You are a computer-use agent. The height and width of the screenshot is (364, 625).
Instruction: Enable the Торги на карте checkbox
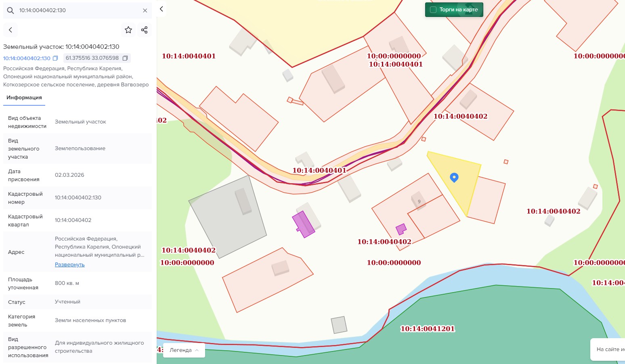coord(433,10)
